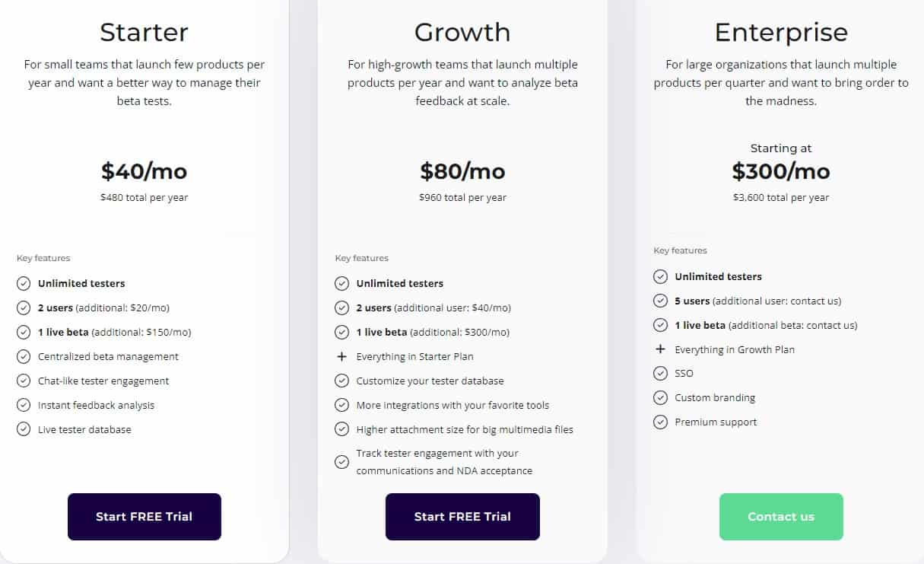
Task: Start FREE Trial for the Growth plan
Action: coord(462,516)
